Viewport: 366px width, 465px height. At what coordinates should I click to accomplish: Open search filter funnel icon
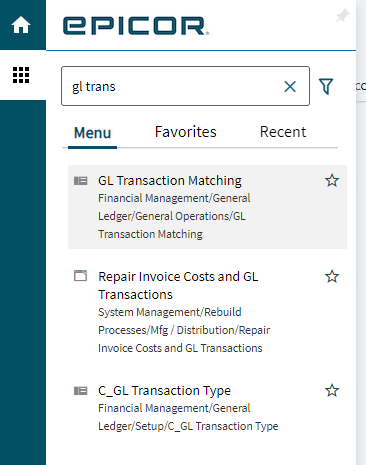click(326, 87)
